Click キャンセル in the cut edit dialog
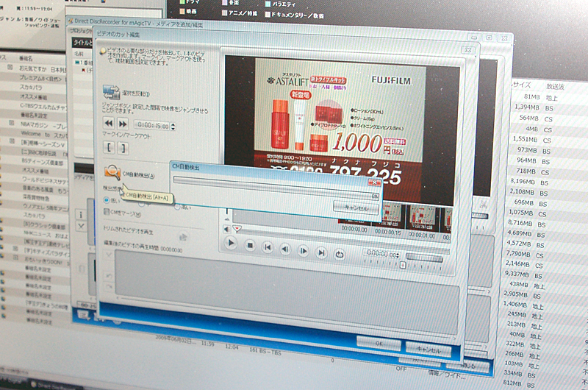 click(x=429, y=349)
